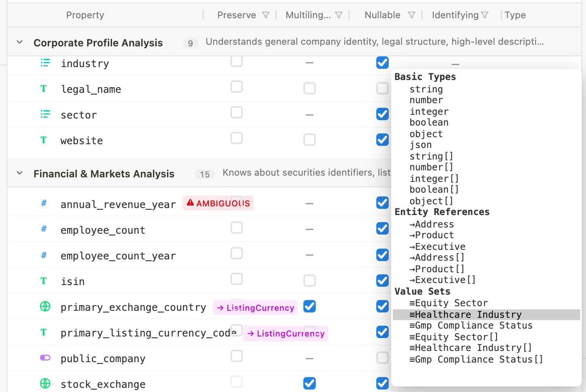Uncheck Multilingual for primary_exchange_country
The width and height of the screenshot is (586, 392).
pos(310,306)
